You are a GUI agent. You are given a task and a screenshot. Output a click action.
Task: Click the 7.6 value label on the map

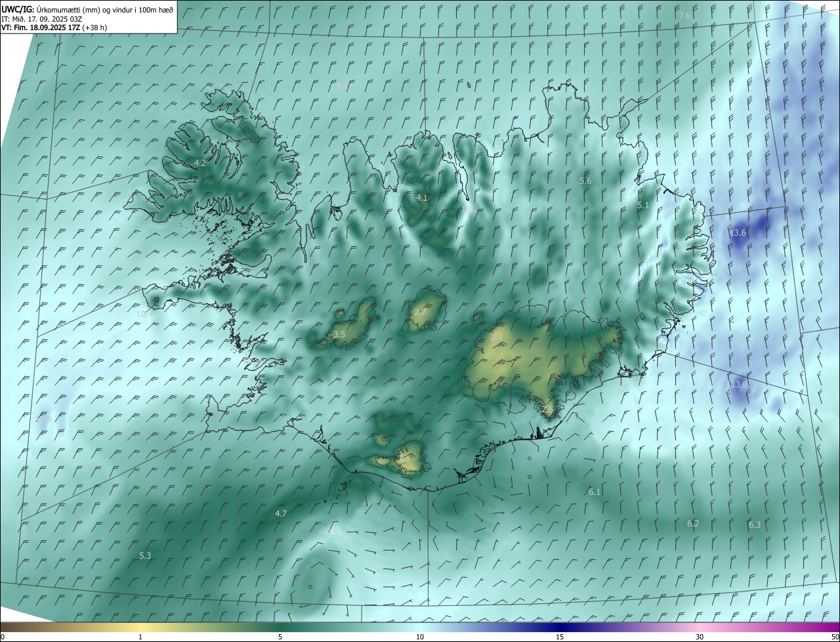pyautogui.click(x=684, y=15)
